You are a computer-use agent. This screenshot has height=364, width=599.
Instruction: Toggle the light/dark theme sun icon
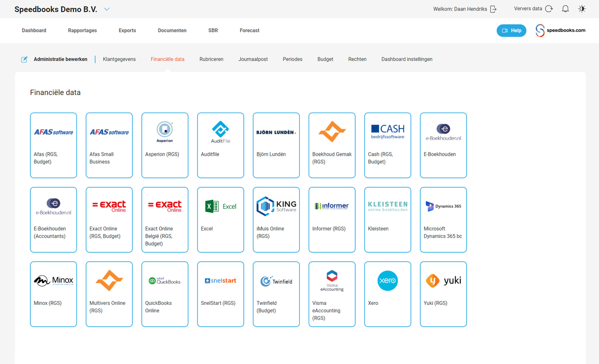582,9
